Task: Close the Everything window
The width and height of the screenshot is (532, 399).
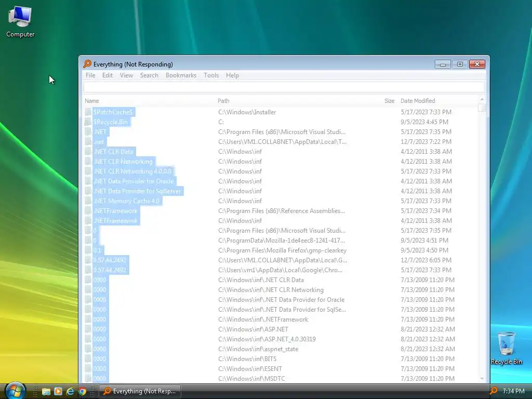Action: 477,64
